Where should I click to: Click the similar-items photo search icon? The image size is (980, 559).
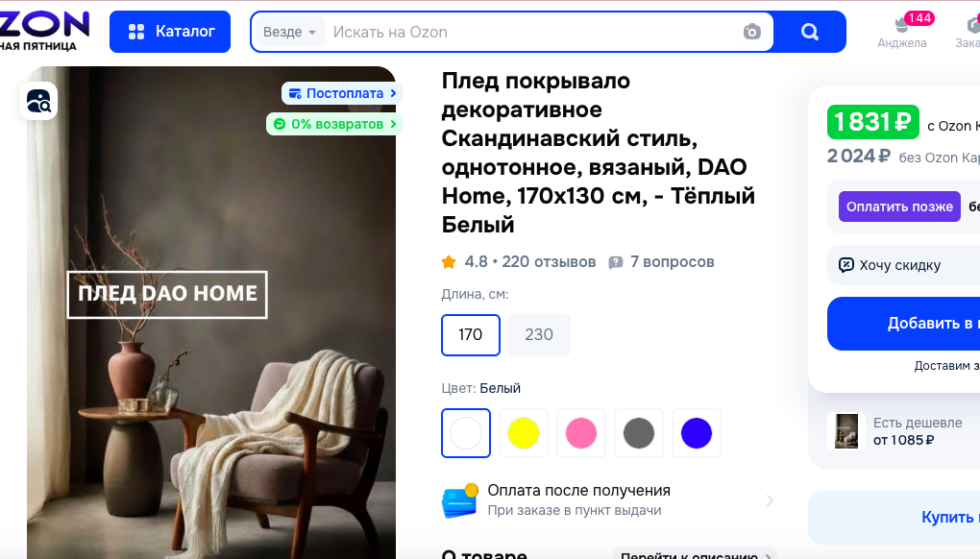(x=38, y=101)
